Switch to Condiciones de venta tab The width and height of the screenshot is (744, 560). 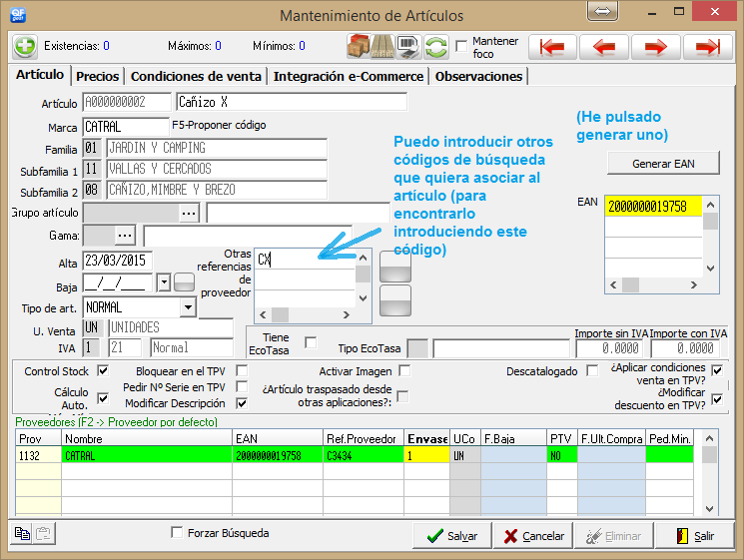(196, 76)
